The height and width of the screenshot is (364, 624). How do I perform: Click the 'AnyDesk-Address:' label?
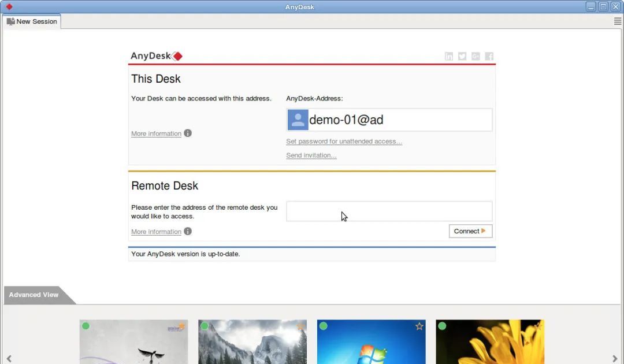[x=314, y=98]
